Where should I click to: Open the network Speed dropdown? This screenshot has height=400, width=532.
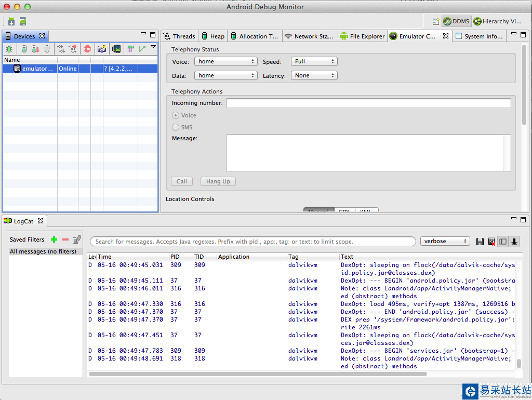tap(314, 61)
